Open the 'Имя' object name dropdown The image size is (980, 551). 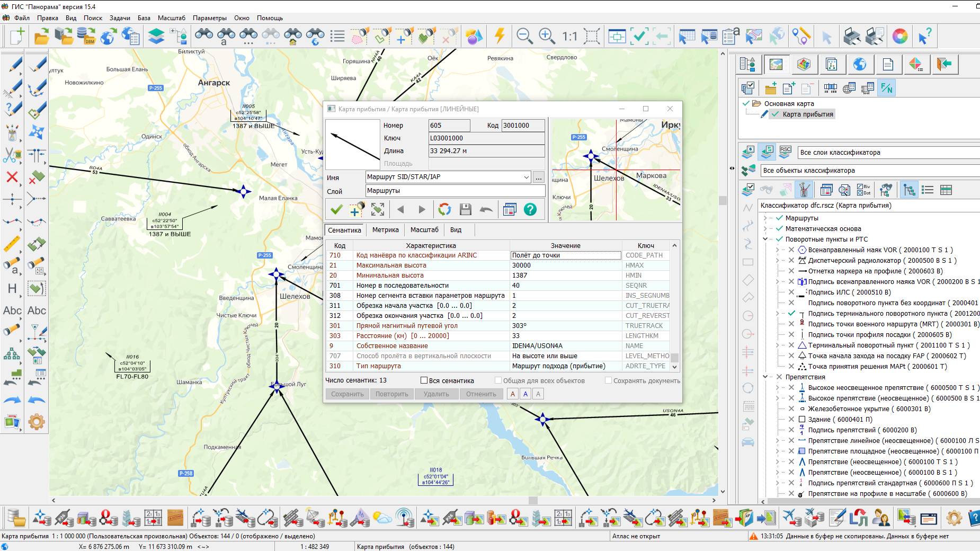[525, 177]
